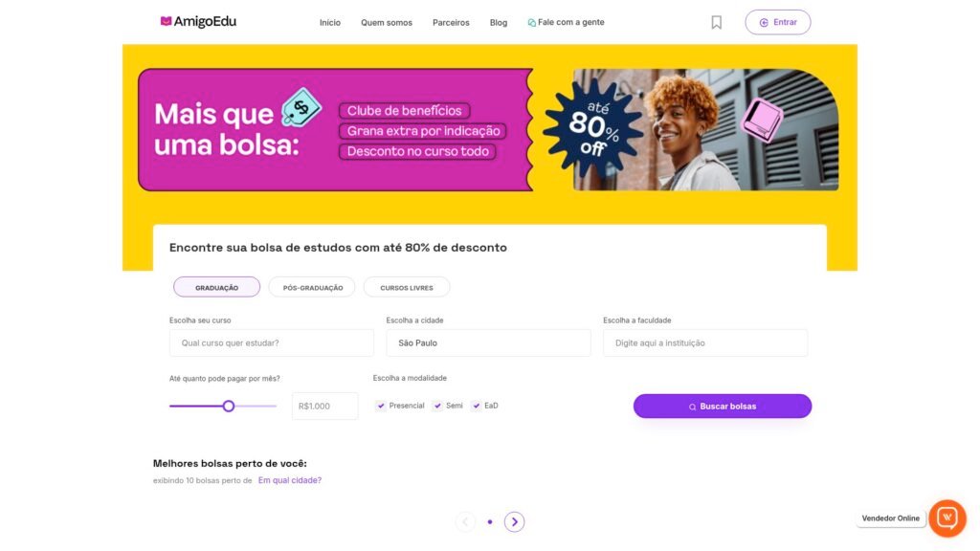
Task: Open saved bookmarks icon in header
Action: 716,23
